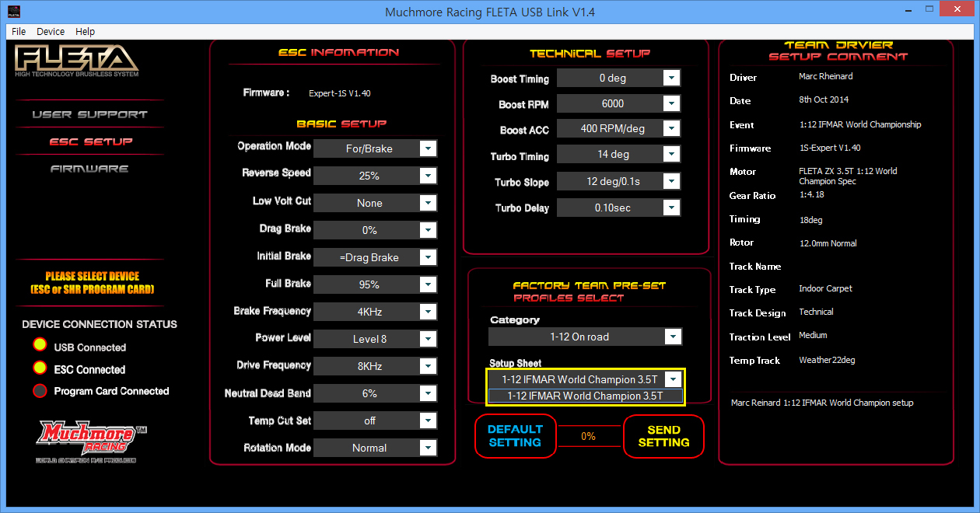This screenshot has height=513, width=980.
Task: Click traction level value Medium
Action: click(813, 335)
